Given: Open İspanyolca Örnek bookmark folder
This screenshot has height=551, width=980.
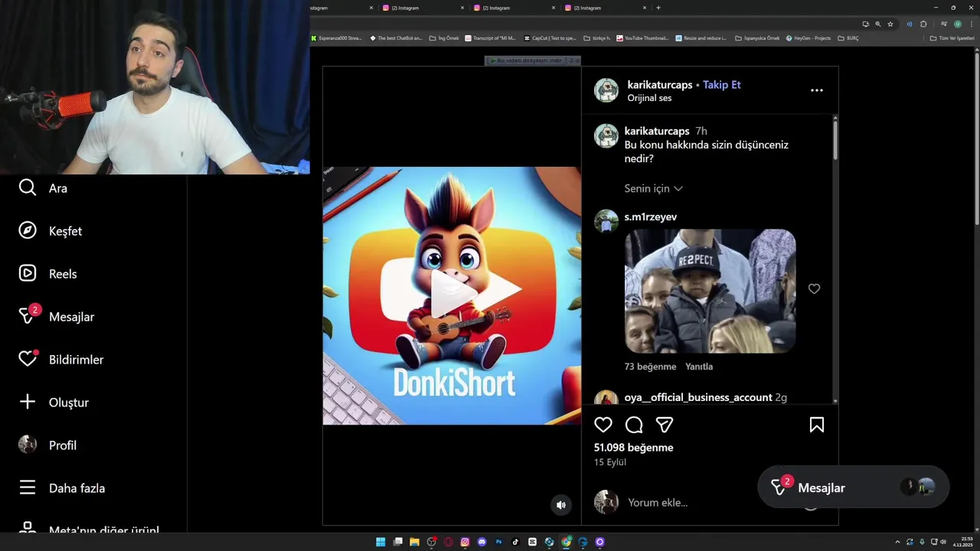Looking at the screenshot, I should [757, 38].
